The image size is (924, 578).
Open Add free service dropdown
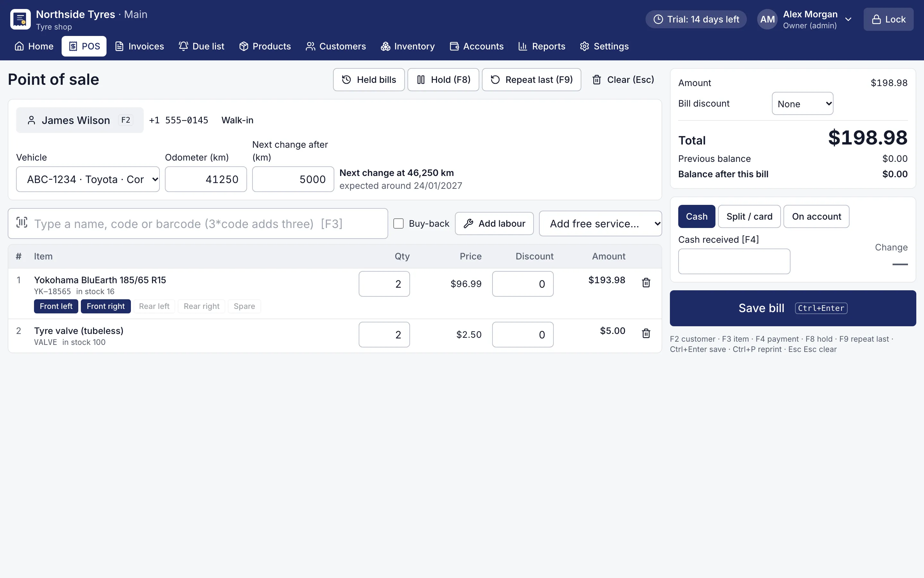click(600, 223)
